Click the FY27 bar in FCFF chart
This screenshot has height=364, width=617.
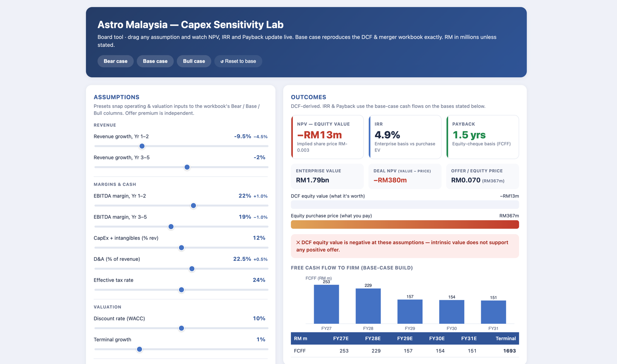[326, 304]
